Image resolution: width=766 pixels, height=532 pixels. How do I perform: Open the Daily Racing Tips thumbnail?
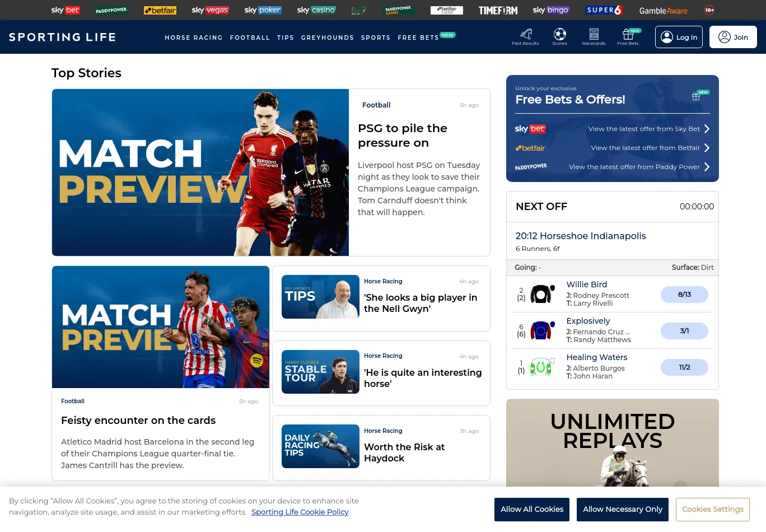(320, 446)
